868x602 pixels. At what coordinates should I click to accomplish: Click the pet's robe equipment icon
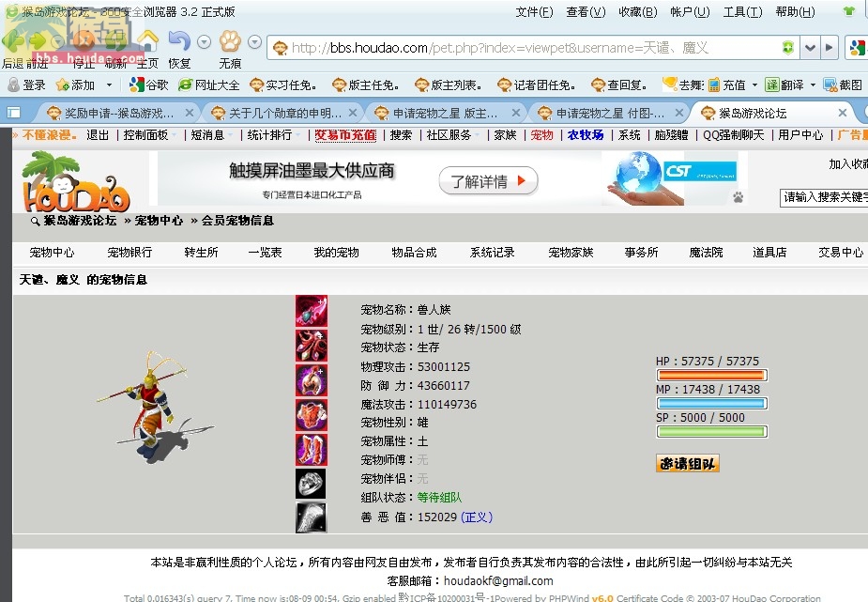[x=312, y=345]
